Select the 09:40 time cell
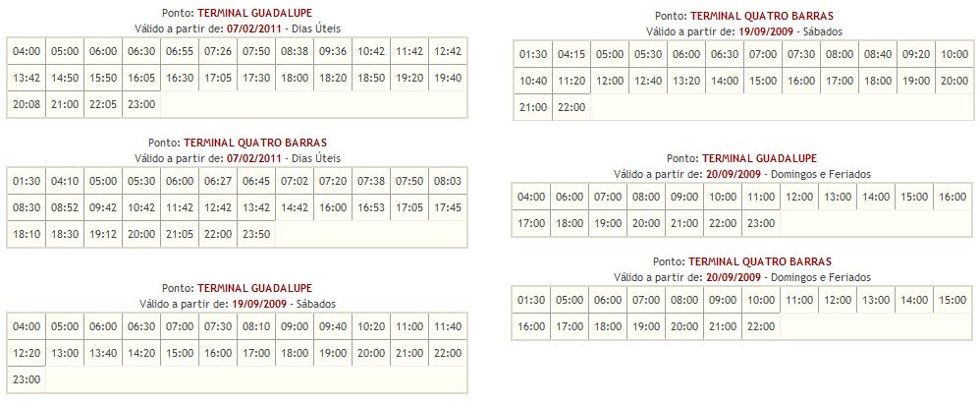This screenshot has height=404, width=980. pyautogui.click(x=333, y=326)
